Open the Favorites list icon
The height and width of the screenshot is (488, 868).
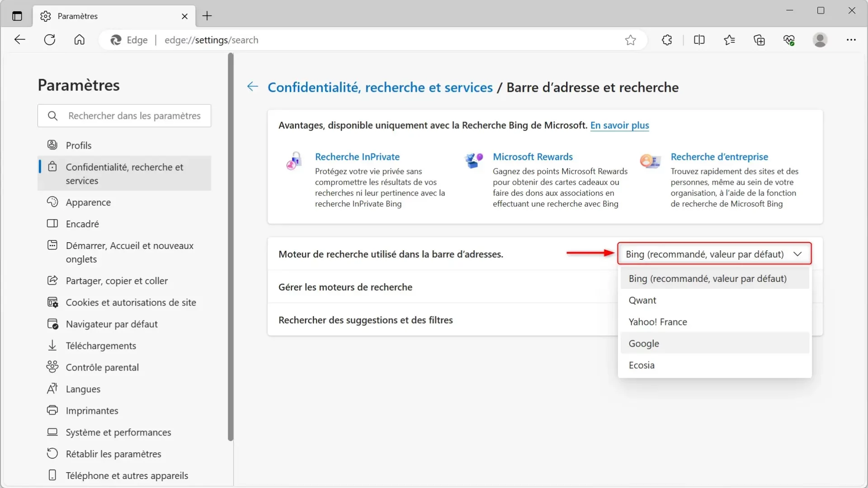coord(729,40)
